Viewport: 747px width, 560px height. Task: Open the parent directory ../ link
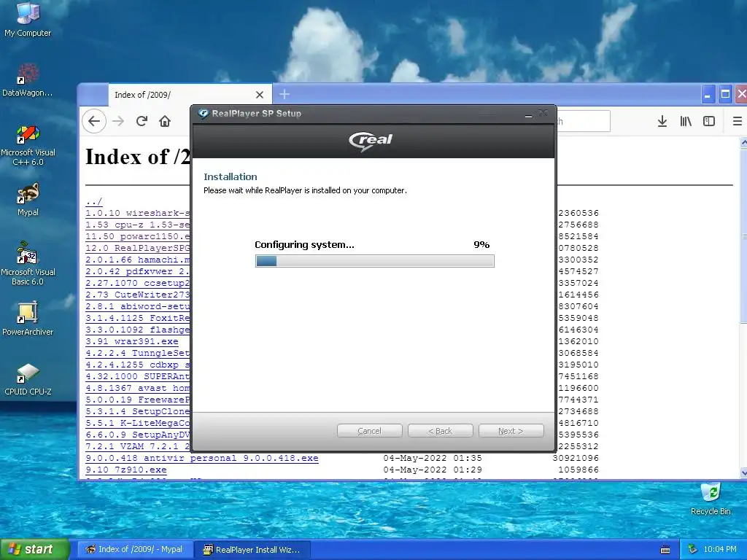point(94,201)
